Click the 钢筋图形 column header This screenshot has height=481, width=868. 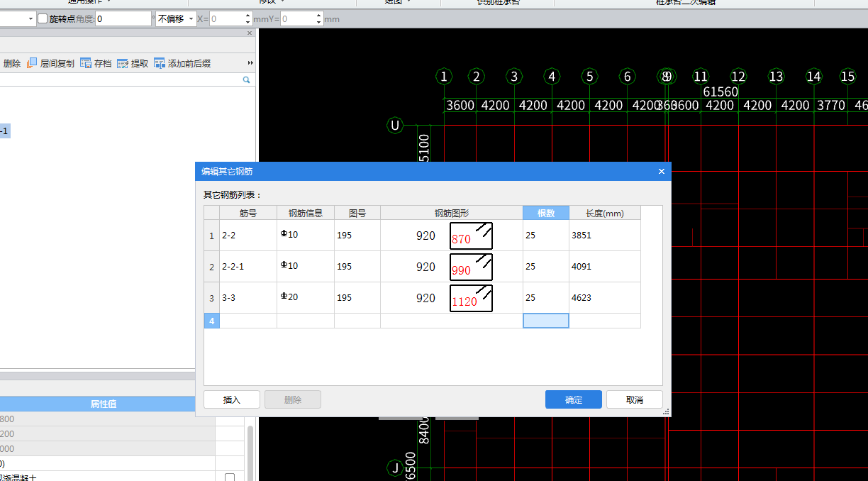[x=452, y=213]
